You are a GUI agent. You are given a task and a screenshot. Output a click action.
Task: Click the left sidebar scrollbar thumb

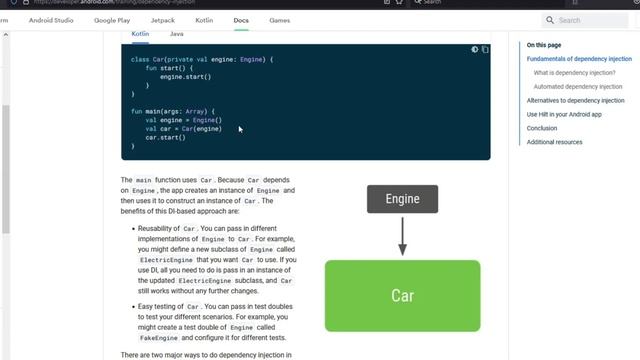[x=6, y=169]
